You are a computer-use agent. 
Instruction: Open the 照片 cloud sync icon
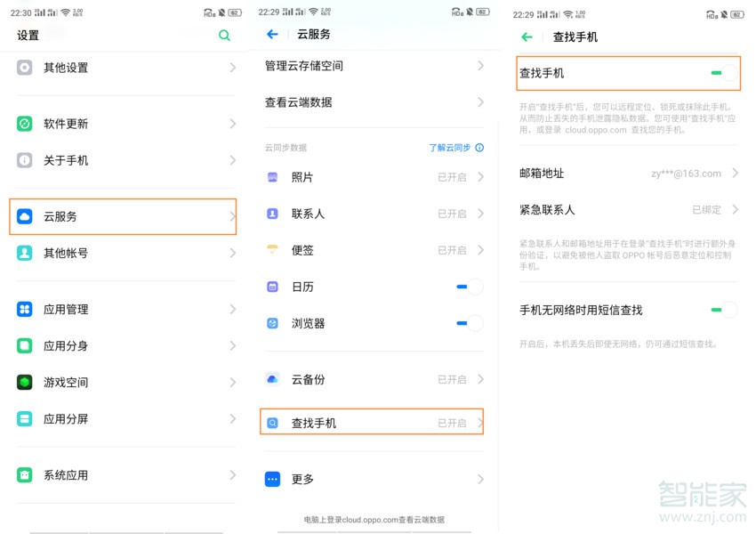point(272,177)
